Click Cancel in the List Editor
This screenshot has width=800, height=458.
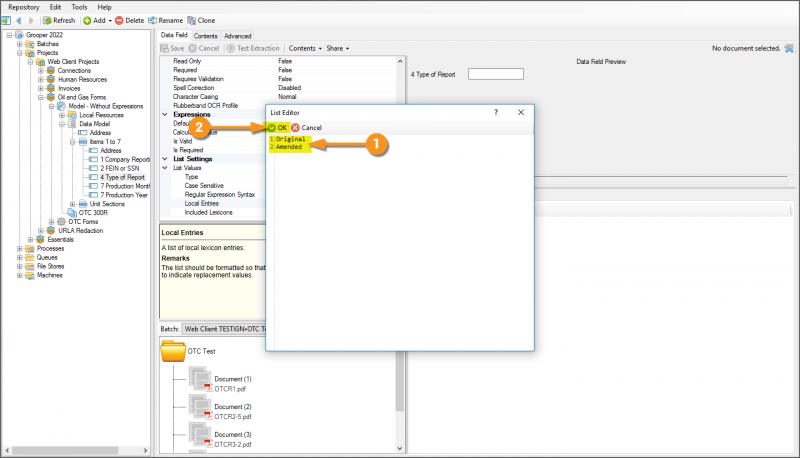click(307, 128)
